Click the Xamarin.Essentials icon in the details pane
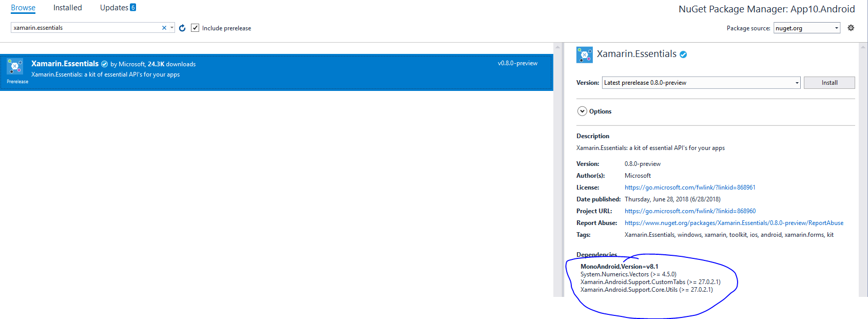This screenshot has height=319, width=868. tap(585, 54)
